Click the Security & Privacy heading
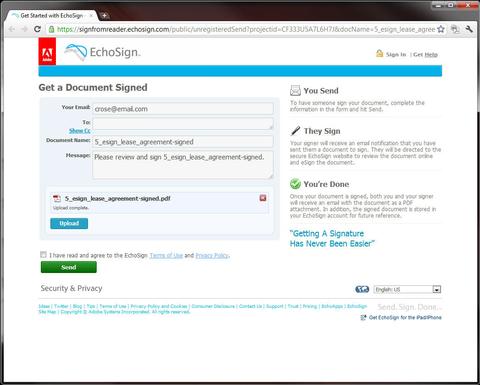480x385 pixels. [71, 288]
